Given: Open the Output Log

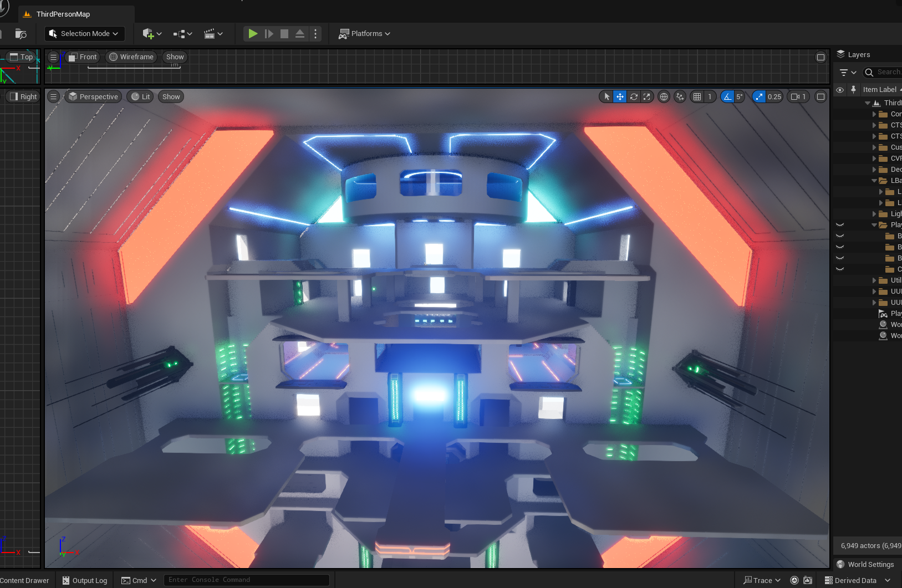Looking at the screenshot, I should pyautogui.click(x=85, y=580).
